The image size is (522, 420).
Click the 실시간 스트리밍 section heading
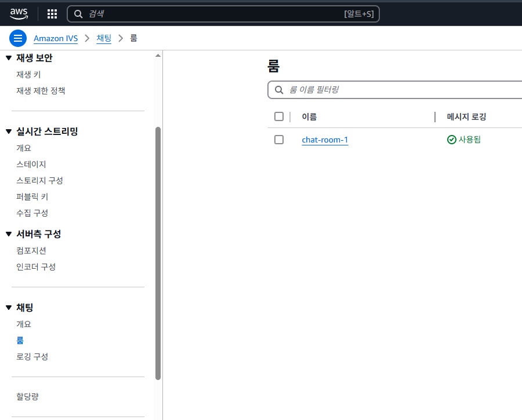point(47,132)
